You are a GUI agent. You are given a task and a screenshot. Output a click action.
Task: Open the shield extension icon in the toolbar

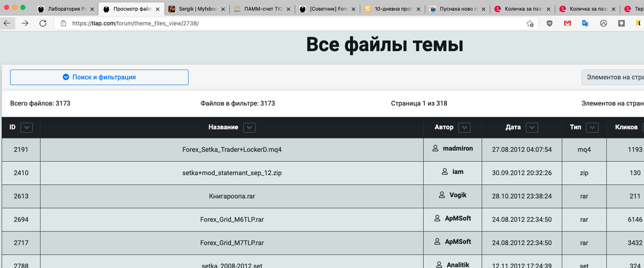[550, 23]
